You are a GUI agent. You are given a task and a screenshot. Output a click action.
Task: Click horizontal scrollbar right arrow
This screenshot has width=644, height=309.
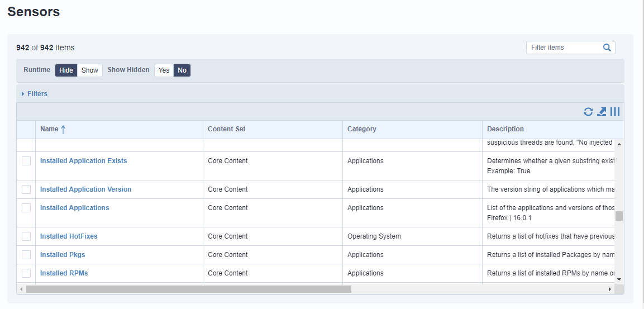[x=610, y=289]
